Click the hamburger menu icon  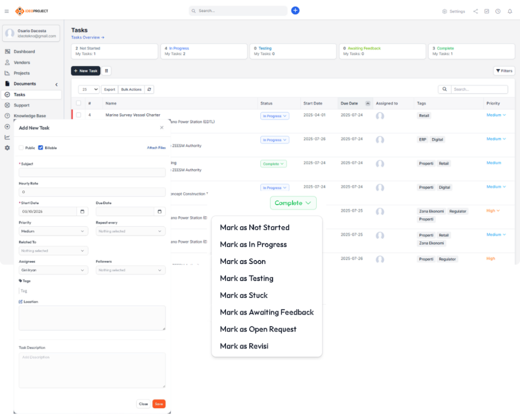coord(7,11)
